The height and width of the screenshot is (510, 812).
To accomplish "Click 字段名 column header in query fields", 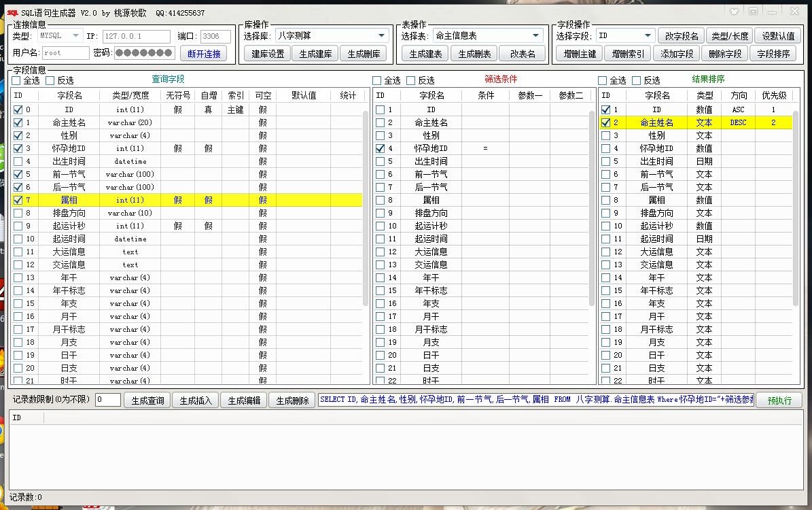I will point(69,95).
